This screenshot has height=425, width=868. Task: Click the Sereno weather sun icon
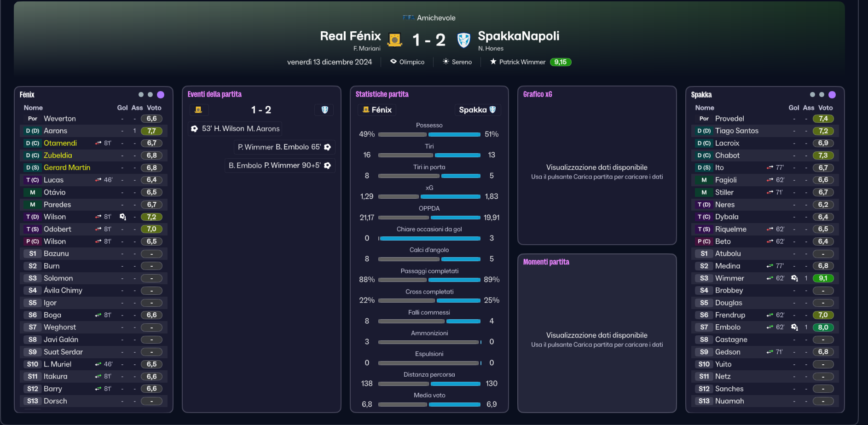tap(446, 62)
